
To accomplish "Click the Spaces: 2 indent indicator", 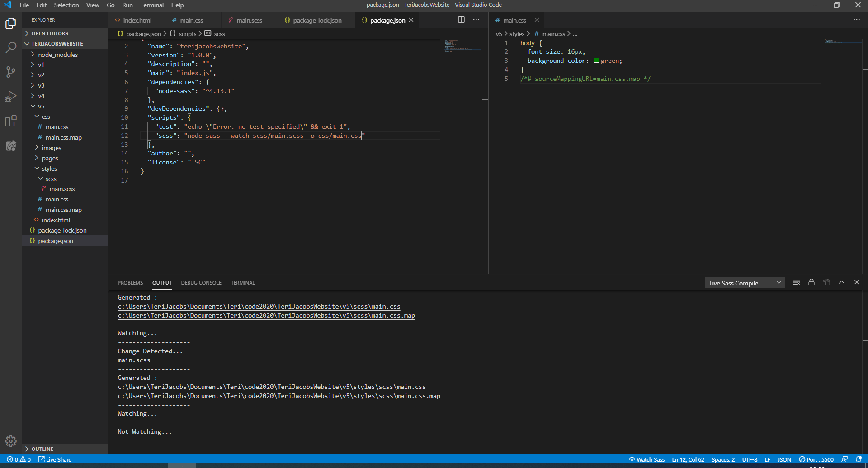I will 723,459.
